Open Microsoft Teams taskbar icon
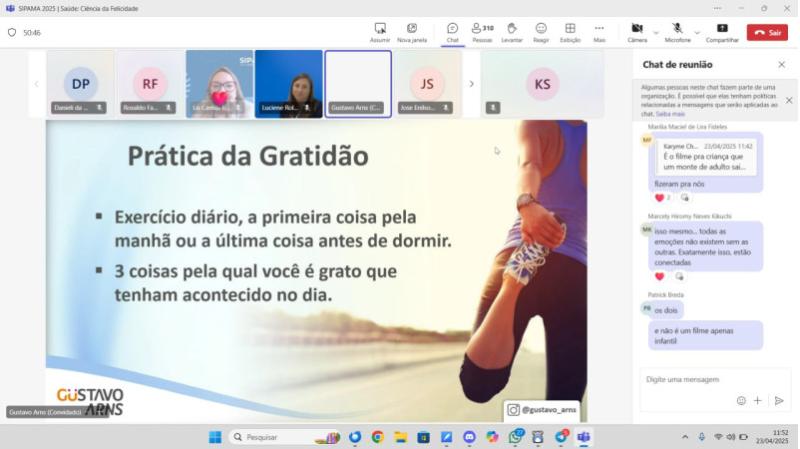The height and width of the screenshot is (449, 800). coord(584,437)
